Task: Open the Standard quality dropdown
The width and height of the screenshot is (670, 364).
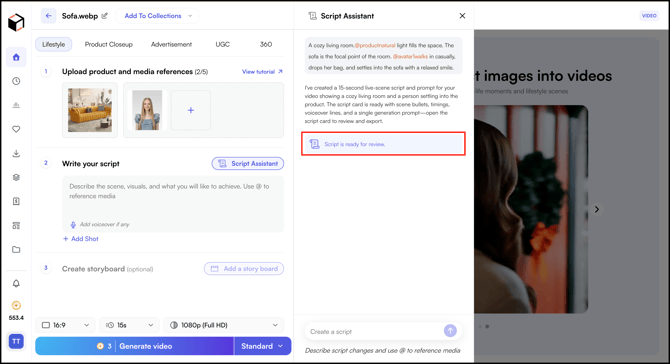Action: pos(262,346)
